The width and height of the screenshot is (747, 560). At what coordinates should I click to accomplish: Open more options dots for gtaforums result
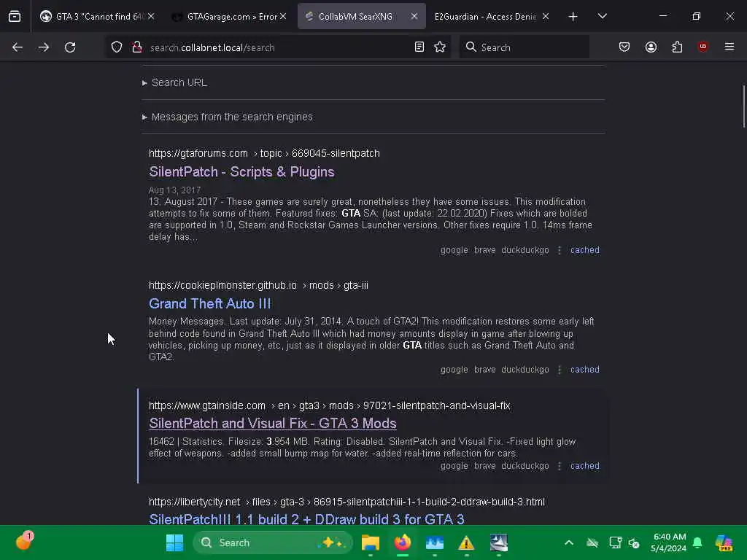[x=560, y=250]
